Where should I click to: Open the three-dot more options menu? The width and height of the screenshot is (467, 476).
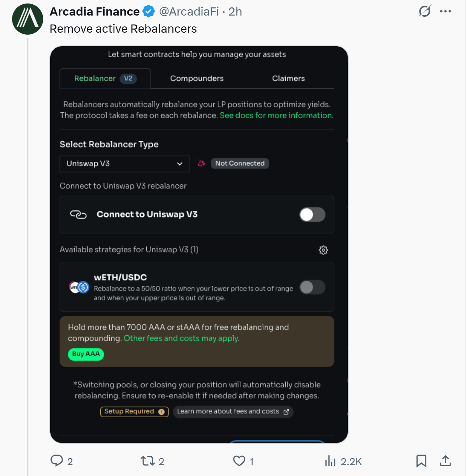(x=445, y=11)
